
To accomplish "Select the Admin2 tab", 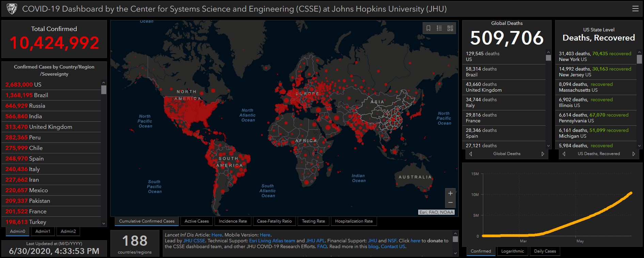I will [68, 231].
